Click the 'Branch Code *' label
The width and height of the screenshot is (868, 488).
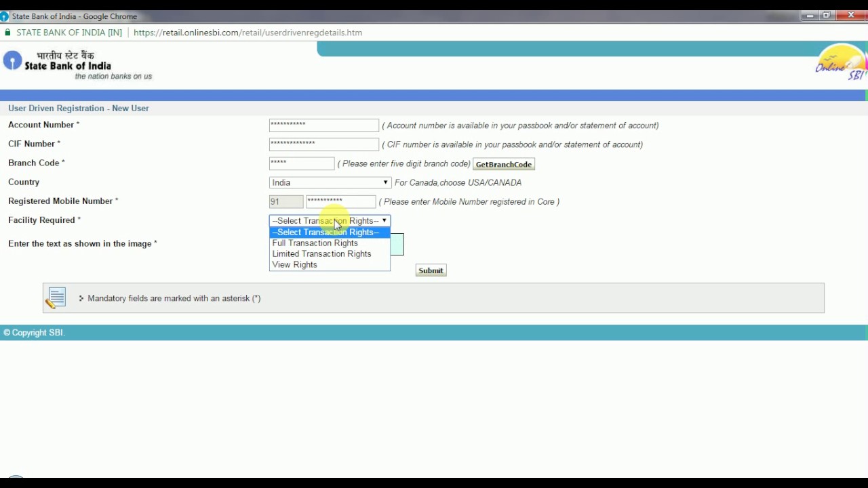coord(37,163)
